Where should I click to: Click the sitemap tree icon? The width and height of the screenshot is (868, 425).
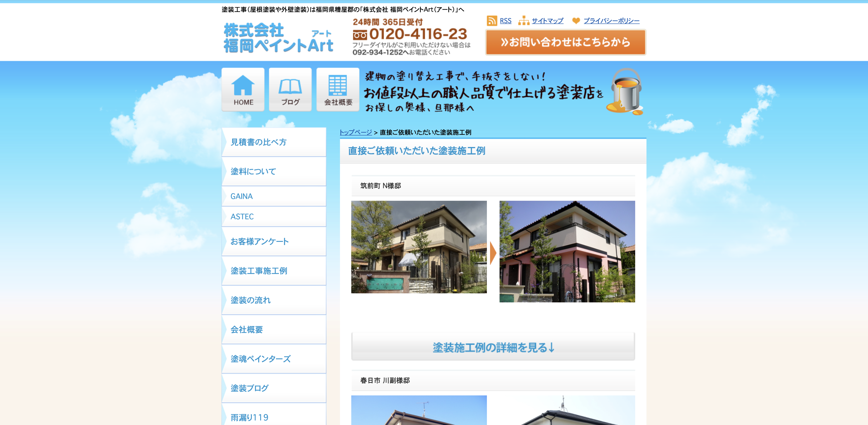(x=524, y=21)
